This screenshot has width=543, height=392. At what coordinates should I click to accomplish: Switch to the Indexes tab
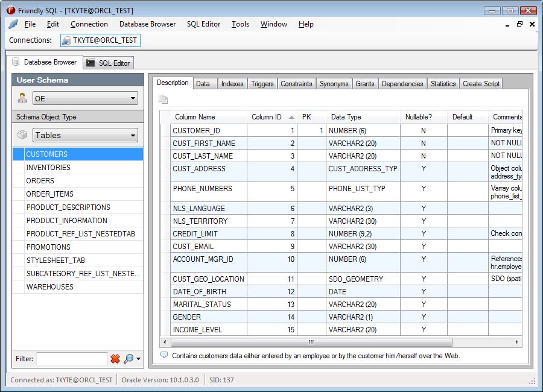[232, 84]
